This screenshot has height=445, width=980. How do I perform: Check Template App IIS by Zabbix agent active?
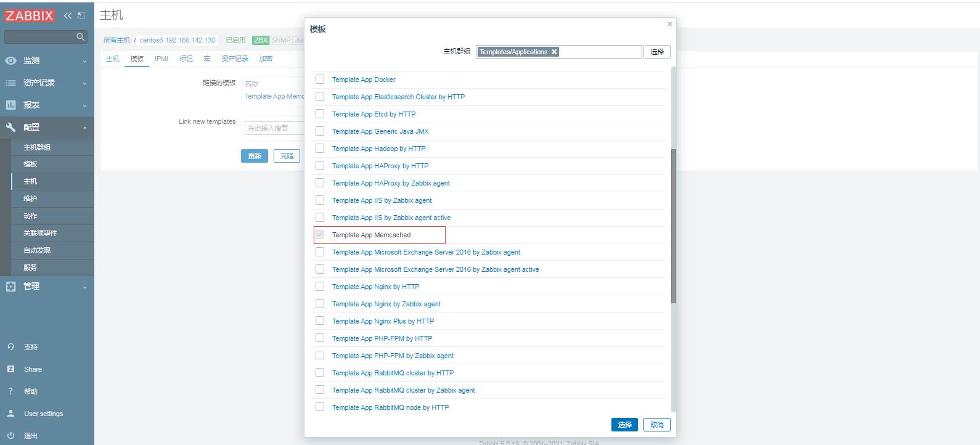click(x=320, y=217)
